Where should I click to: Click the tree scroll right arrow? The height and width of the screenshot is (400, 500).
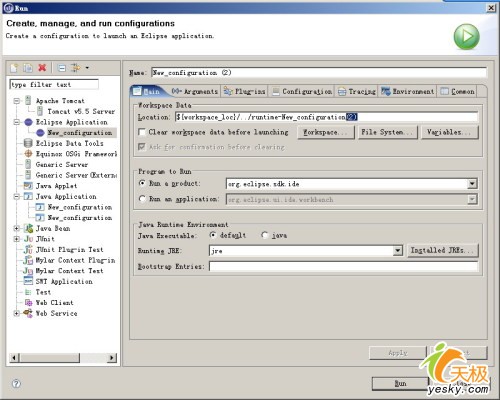pyautogui.click(x=112, y=358)
